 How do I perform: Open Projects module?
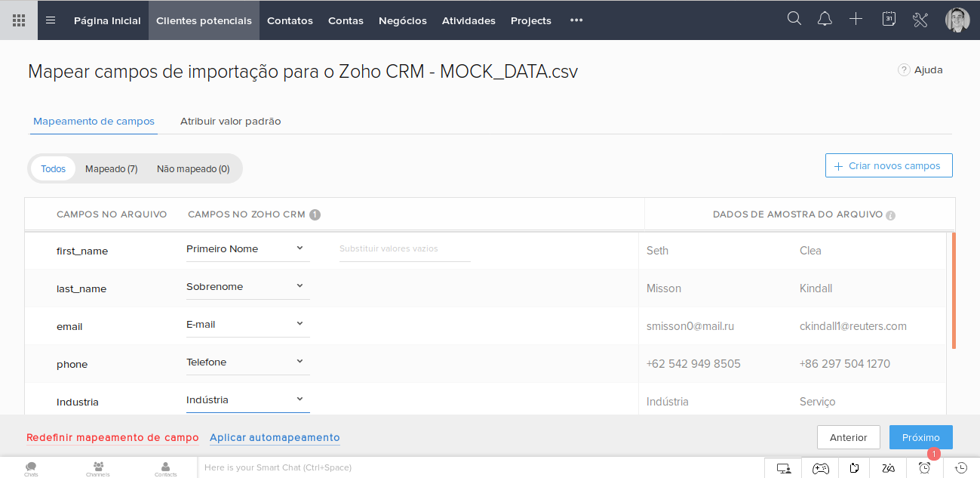[x=531, y=20]
